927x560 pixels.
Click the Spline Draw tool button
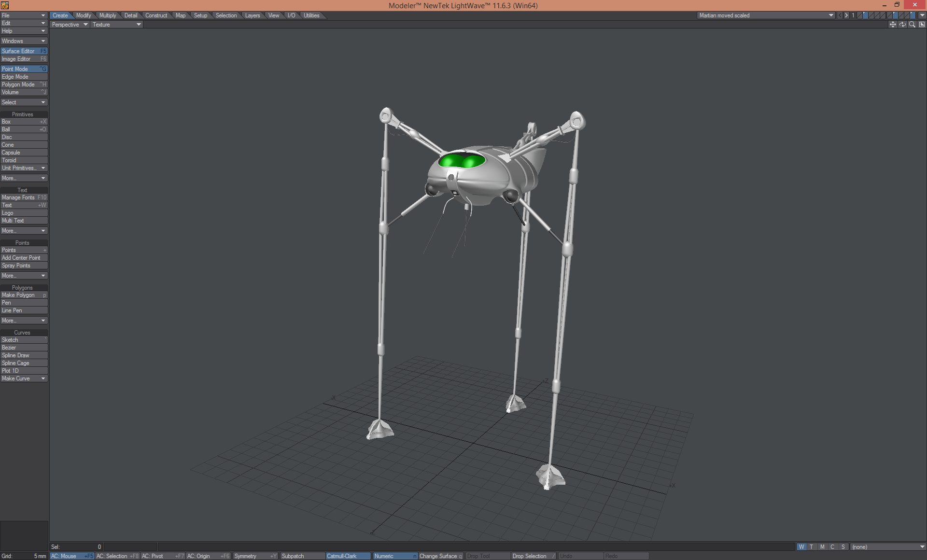pos(24,355)
